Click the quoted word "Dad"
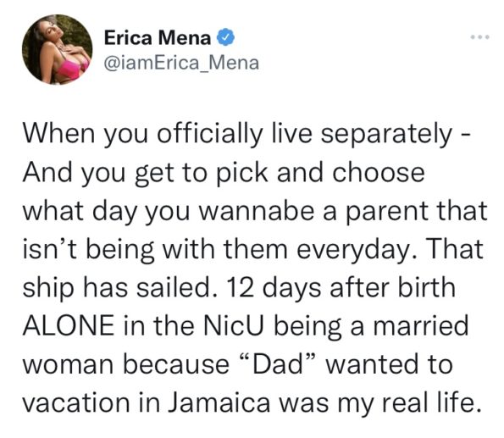This screenshot has height=438, width=504. coord(278,363)
